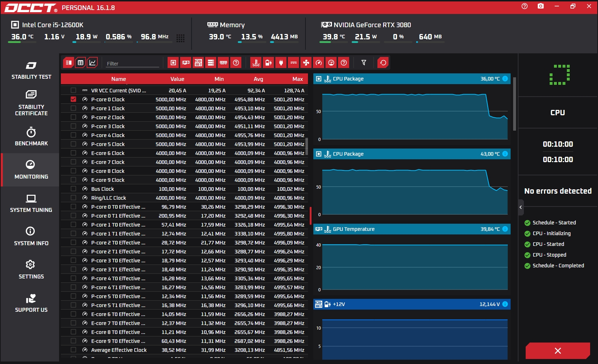Open the Stability Test section
The height and width of the screenshot is (364, 598).
point(31,70)
